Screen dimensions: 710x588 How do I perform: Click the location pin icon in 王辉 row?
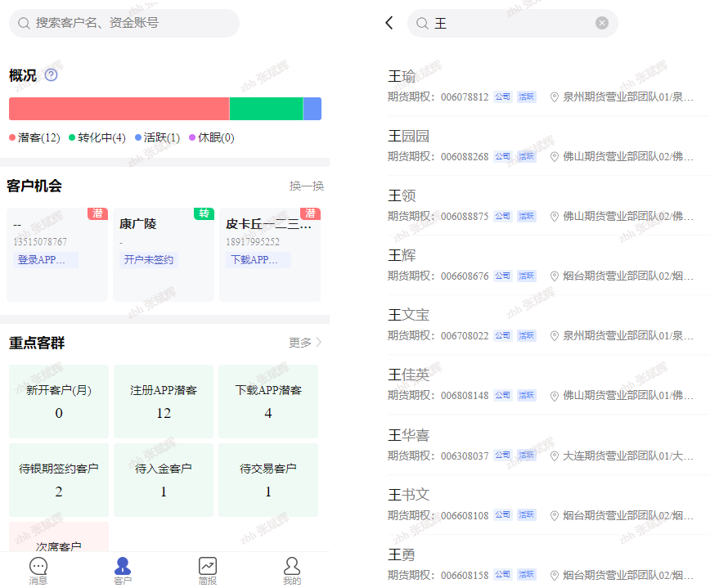click(x=555, y=276)
